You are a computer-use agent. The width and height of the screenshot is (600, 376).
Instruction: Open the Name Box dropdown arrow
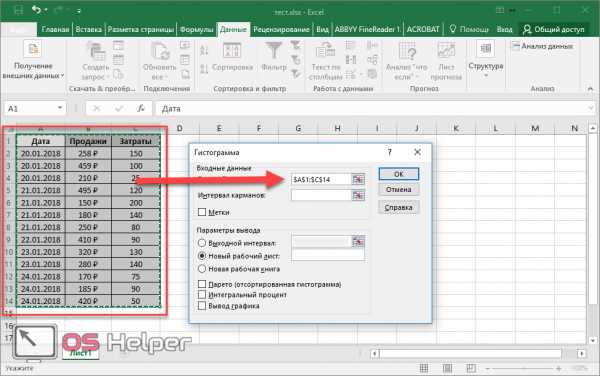coord(60,108)
